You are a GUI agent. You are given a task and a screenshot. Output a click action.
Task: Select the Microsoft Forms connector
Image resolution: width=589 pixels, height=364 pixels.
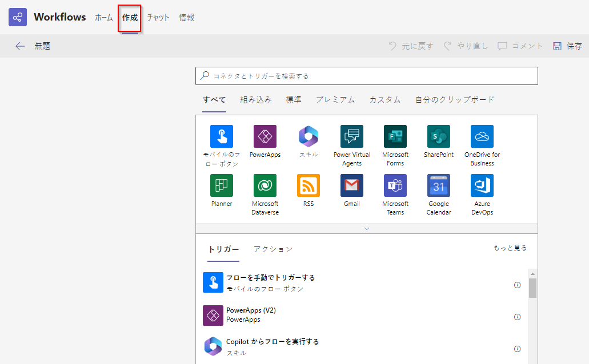point(395,137)
